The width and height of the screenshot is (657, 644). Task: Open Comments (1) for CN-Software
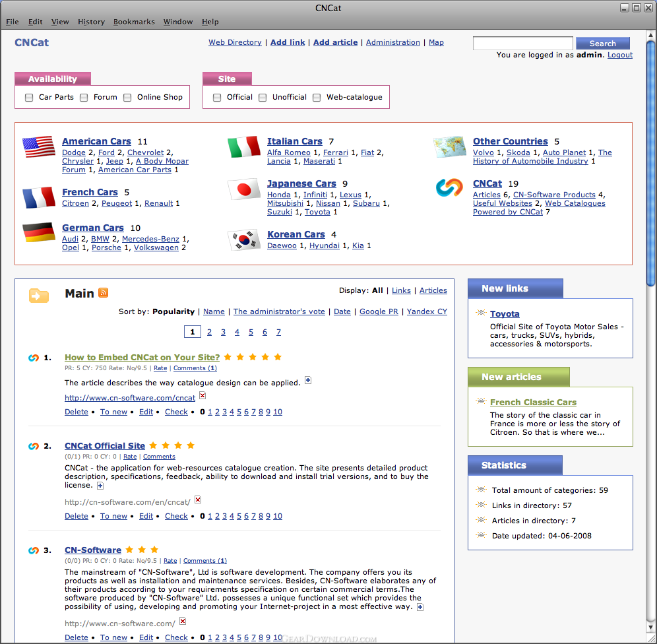[x=205, y=561]
